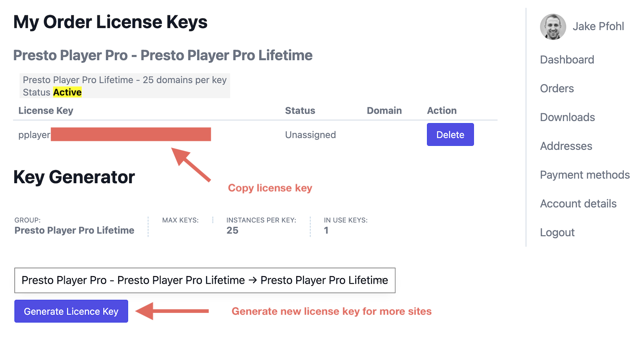Click Jake Pfohl's profile avatar
The image size is (644, 337).
(553, 27)
